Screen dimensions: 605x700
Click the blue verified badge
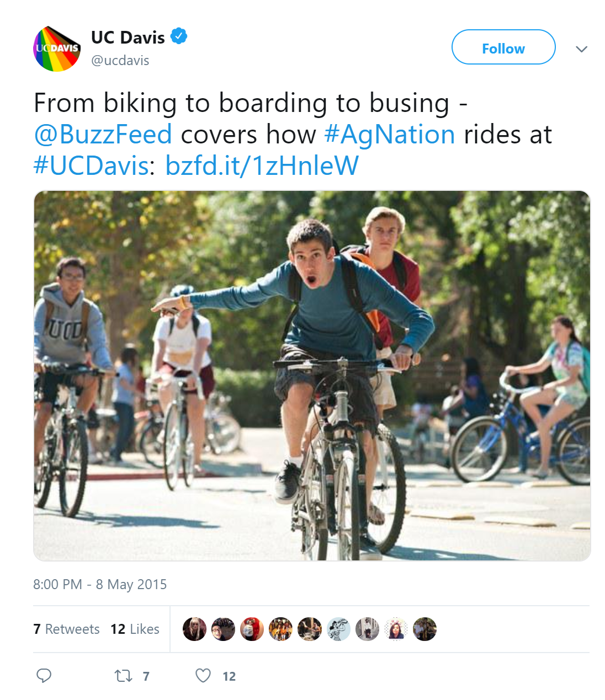click(179, 36)
